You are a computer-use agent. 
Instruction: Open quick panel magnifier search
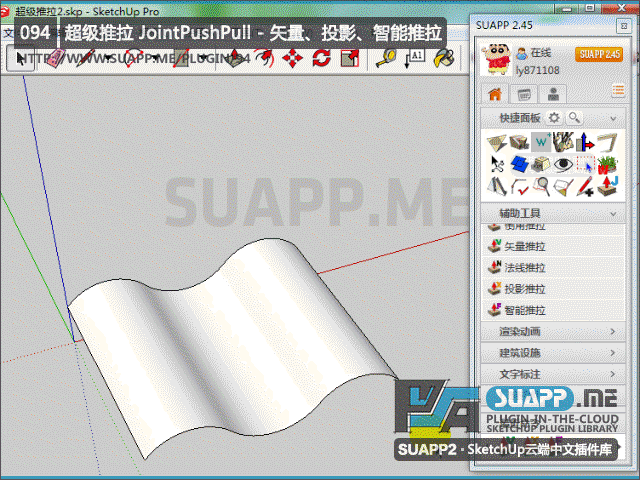coord(575,118)
